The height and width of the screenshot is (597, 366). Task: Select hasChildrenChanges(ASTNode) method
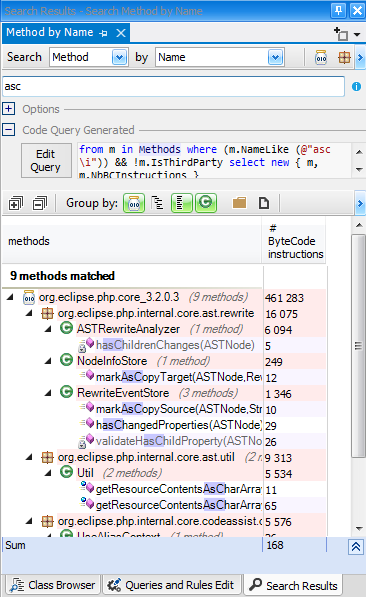[175, 345]
